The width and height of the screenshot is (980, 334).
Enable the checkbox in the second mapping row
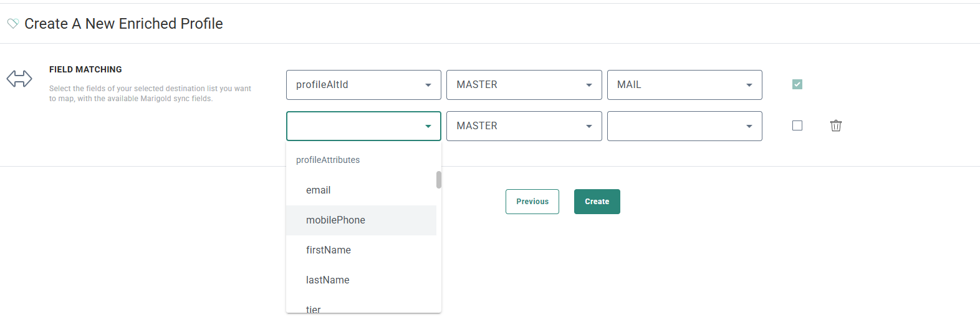tap(797, 125)
